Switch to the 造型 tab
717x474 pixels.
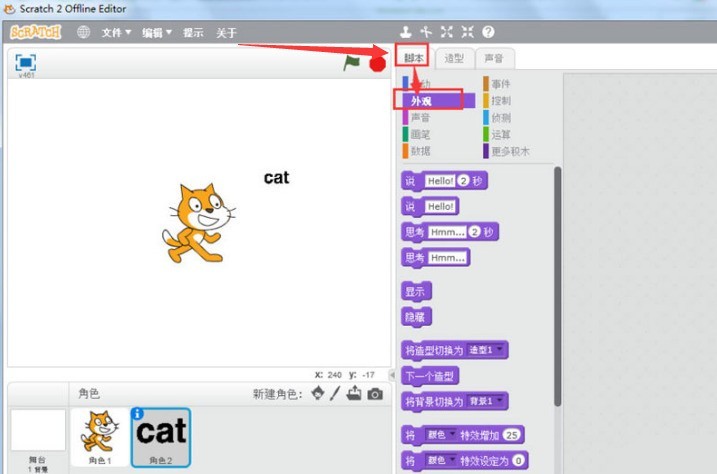pos(454,58)
